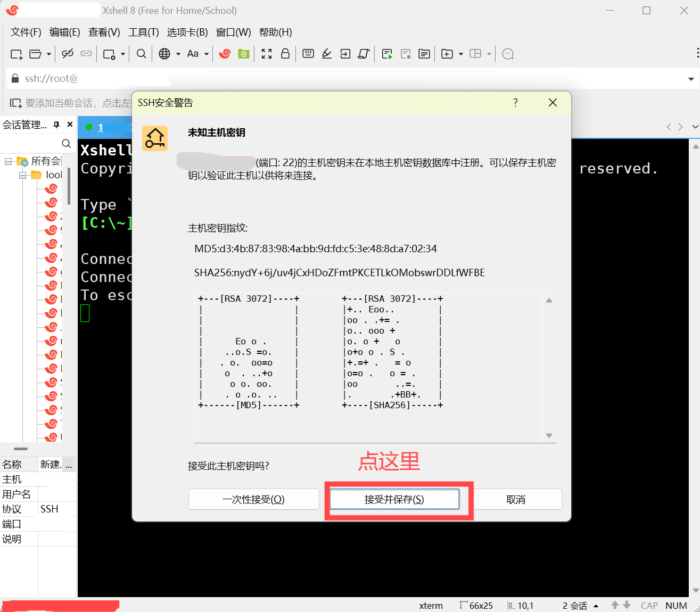This screenshot has width=700, height=612.
Task: Click the chat bubble feedback icon
Action: (508, 54)
